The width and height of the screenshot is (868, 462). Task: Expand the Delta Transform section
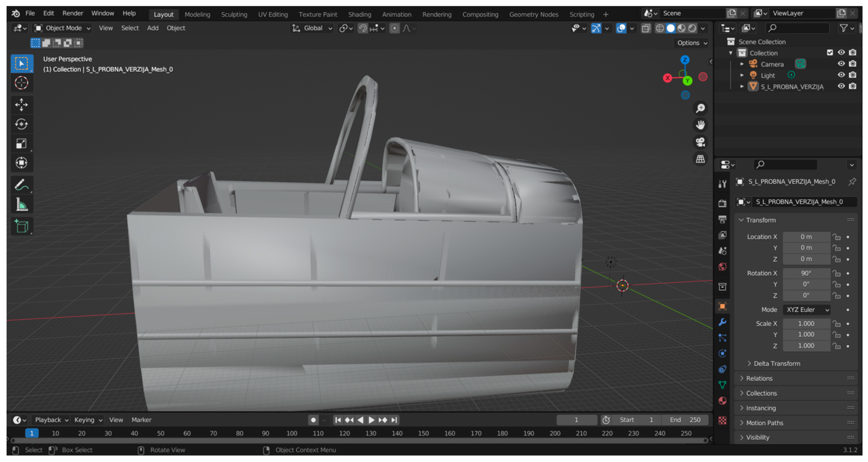776,364
